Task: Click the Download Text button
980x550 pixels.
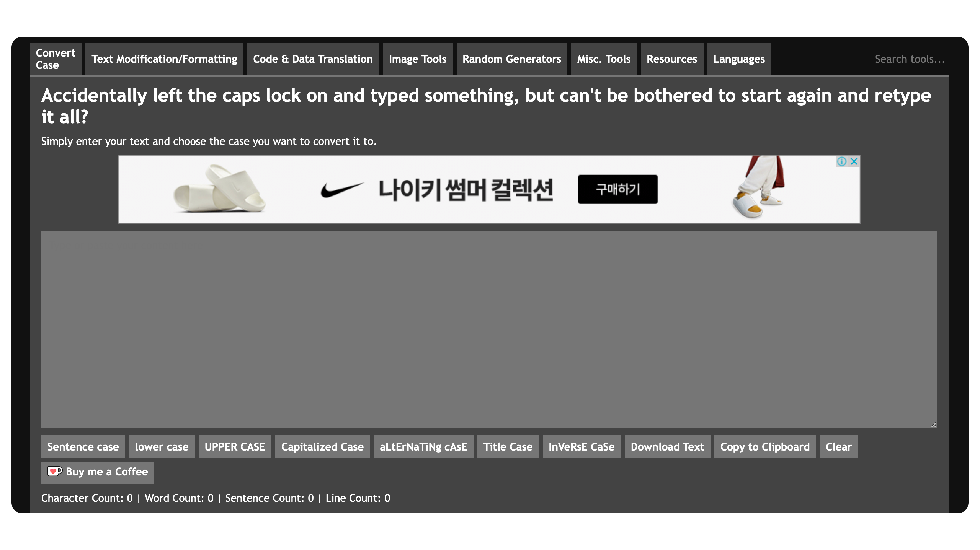Action: pos(667,447)
